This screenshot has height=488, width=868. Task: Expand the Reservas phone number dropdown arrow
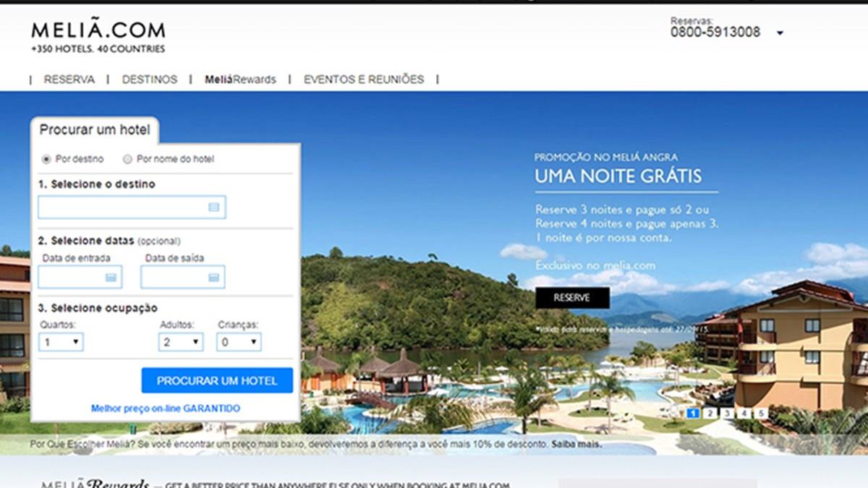[780, 33]
